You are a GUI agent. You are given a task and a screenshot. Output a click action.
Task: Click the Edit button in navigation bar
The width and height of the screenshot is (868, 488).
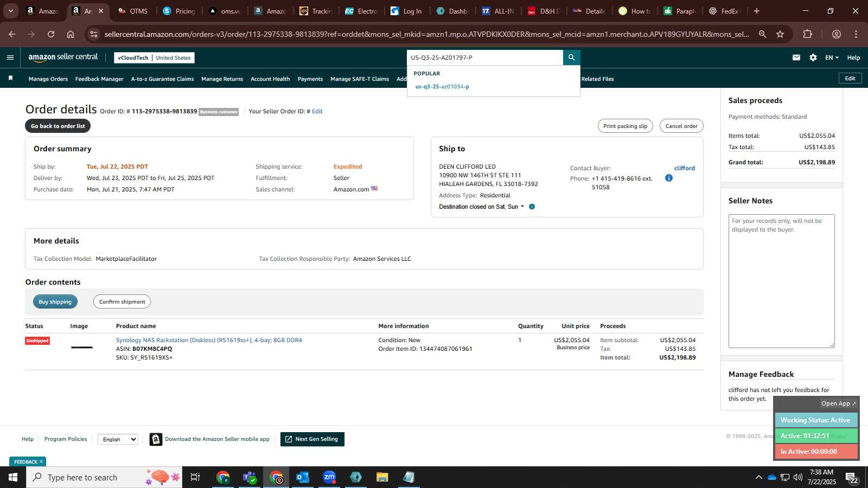[850, 78]
